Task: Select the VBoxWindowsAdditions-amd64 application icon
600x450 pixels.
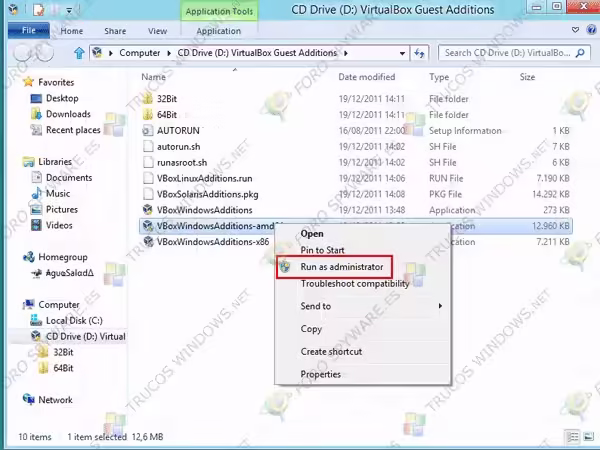Action: (148, 226)
